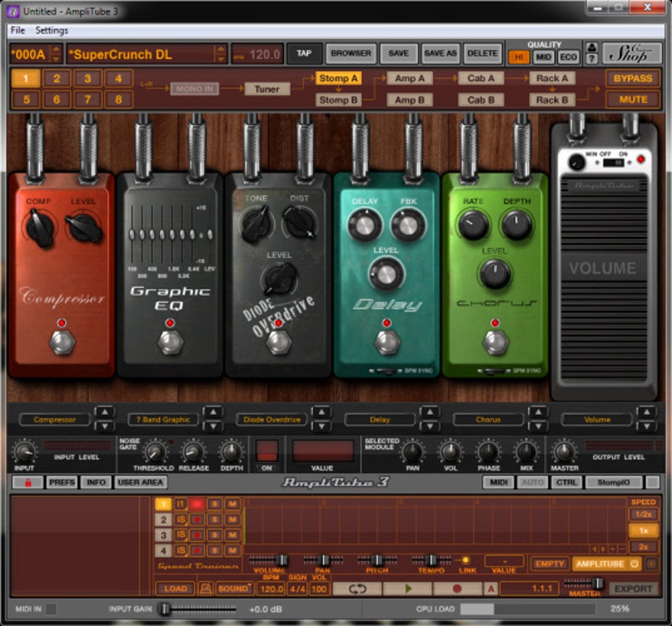This screenshot has width=672, height=626.
Task: Select Amp A in signal chain
Action: [x=409, y=78]
